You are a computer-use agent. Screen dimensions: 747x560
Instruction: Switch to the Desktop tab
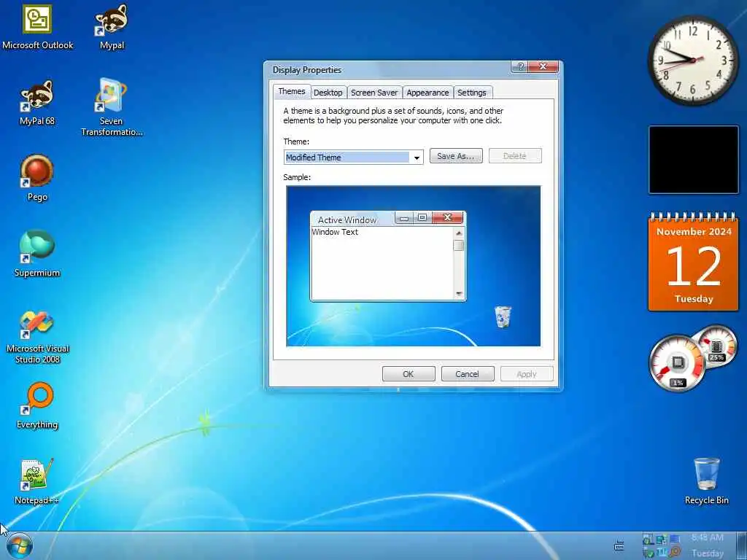328,93
